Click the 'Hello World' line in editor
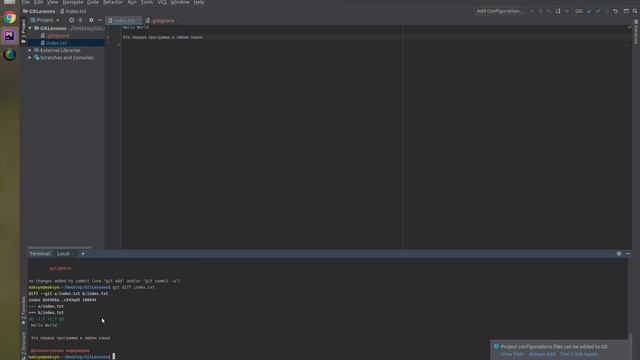Screen dimensions: 640x360 coord(136,27)
